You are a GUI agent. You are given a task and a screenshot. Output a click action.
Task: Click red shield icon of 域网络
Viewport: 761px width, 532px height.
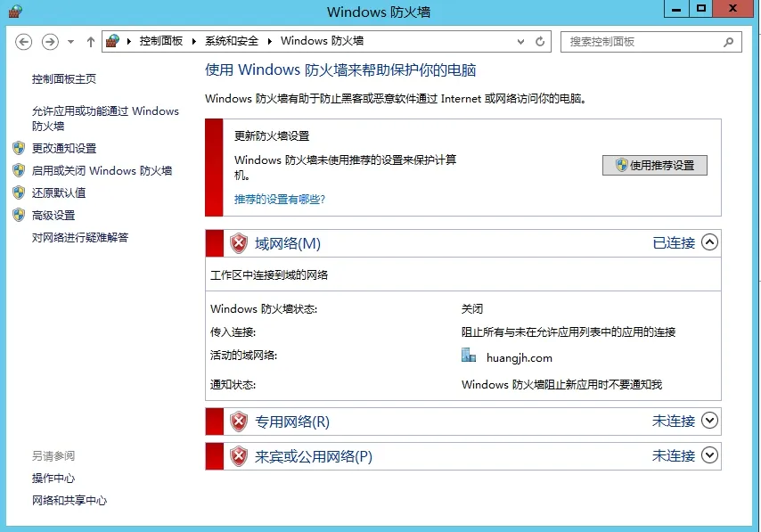click(238, 243)
